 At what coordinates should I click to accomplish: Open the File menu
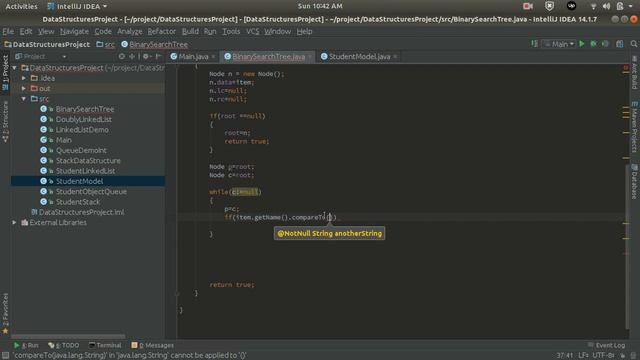click(8, 31)
